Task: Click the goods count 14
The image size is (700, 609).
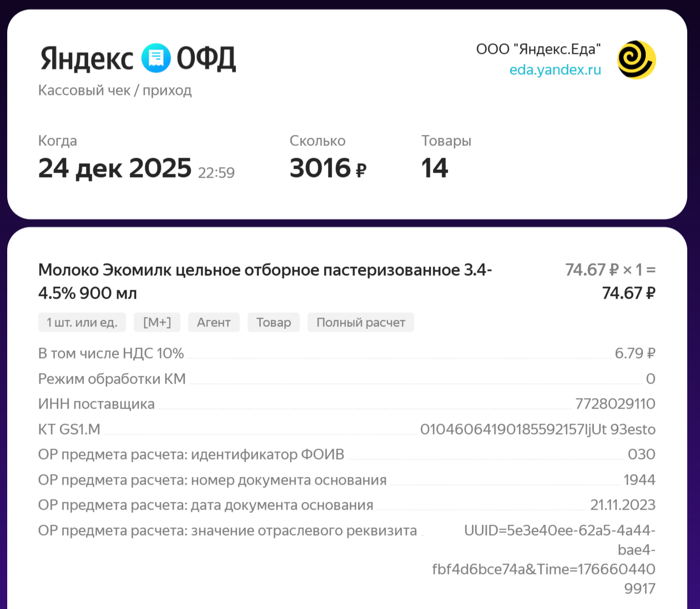Action: pyautogui.click(x=434, y=168)
